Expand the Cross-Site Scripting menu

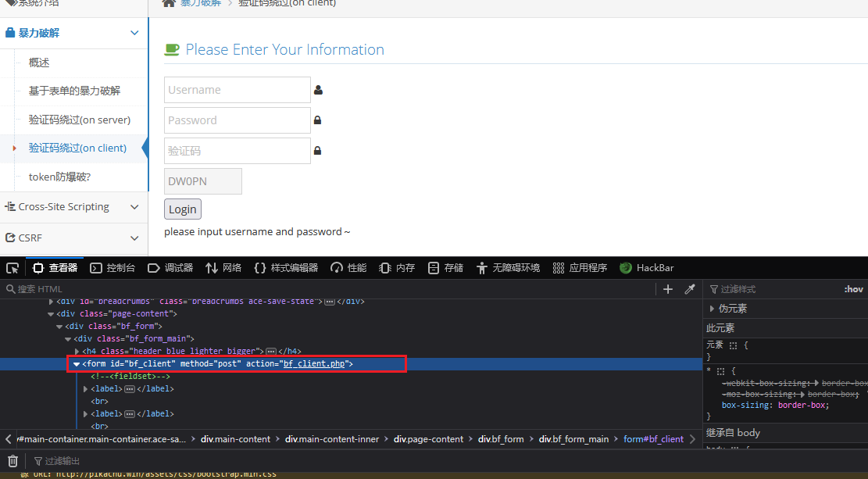(x=73, y=206)
